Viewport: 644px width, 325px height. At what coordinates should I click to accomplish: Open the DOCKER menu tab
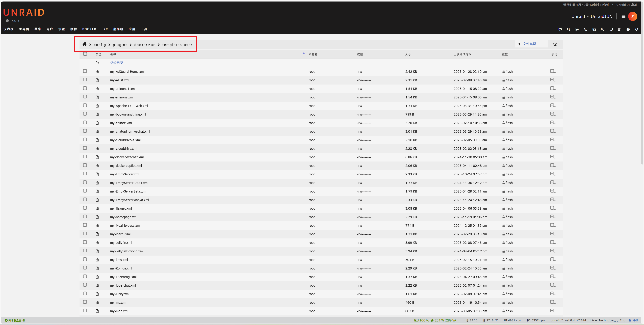(89, 29)
